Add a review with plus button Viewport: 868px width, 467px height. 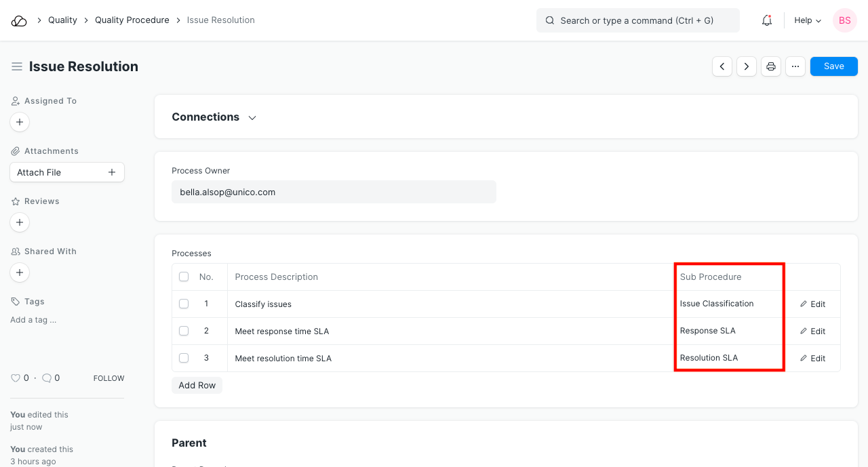point(20,222)
